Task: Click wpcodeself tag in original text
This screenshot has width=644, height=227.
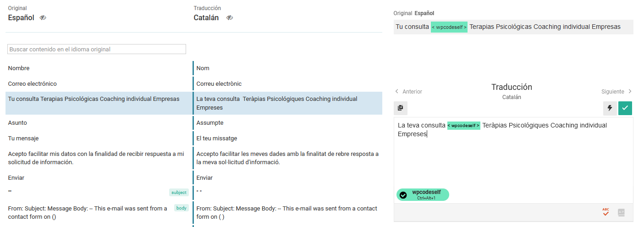Action: pyautogui.click(x=449, y=27)
